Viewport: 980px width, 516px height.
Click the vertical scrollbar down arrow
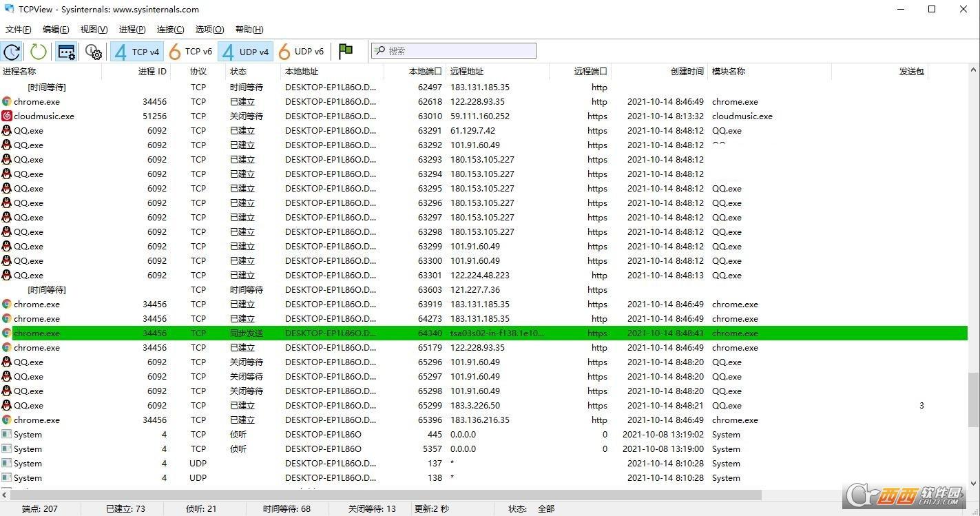tap(973, 484)
